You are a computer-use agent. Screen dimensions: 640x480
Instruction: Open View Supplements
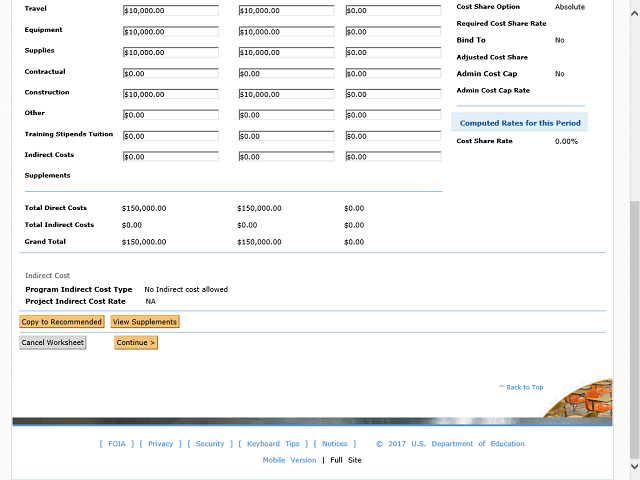(145, 322)
